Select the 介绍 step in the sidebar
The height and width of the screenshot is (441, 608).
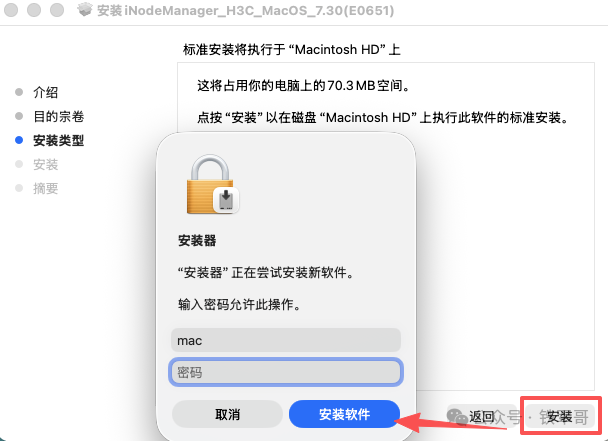tap(45, 92)
